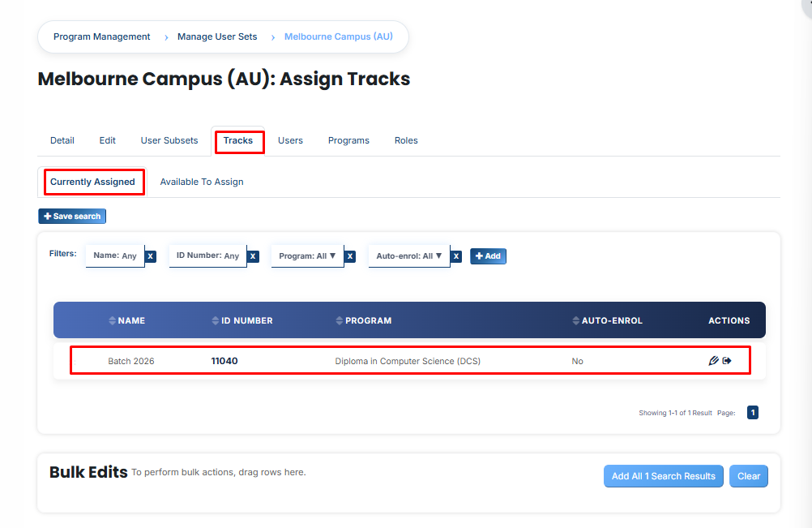Sort by Auto-enrol column arrows
The image size is (812, 528).
pyautogui.click(x=576, y=320)
